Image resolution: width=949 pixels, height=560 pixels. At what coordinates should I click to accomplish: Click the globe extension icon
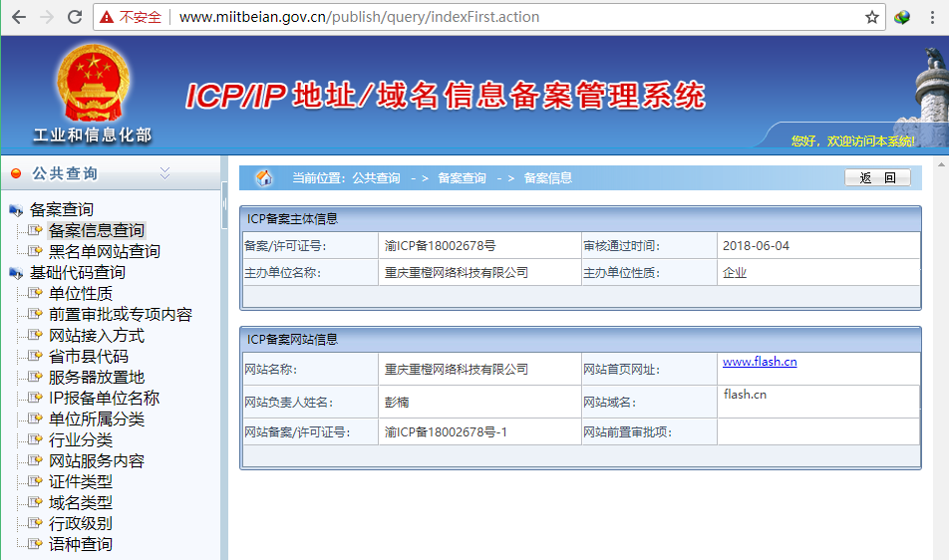point(902,17)
